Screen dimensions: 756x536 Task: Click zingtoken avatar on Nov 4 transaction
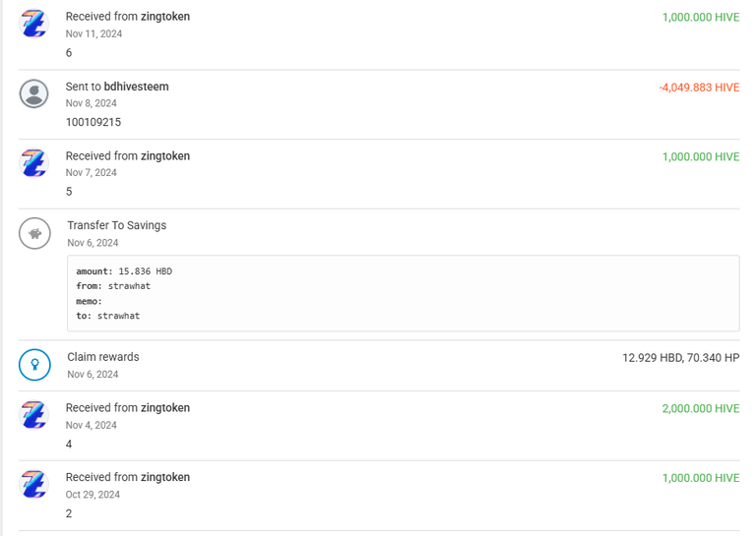pyautogui.click(x=33, y=415)
